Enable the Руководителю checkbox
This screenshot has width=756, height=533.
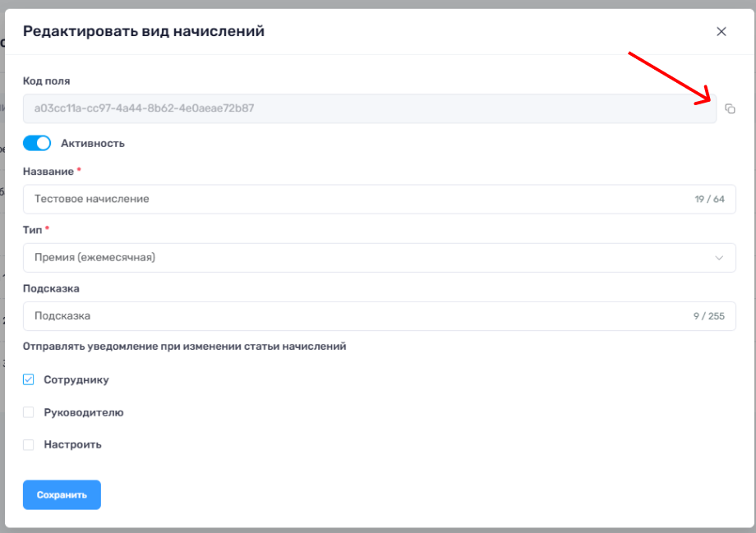(29, 412)
